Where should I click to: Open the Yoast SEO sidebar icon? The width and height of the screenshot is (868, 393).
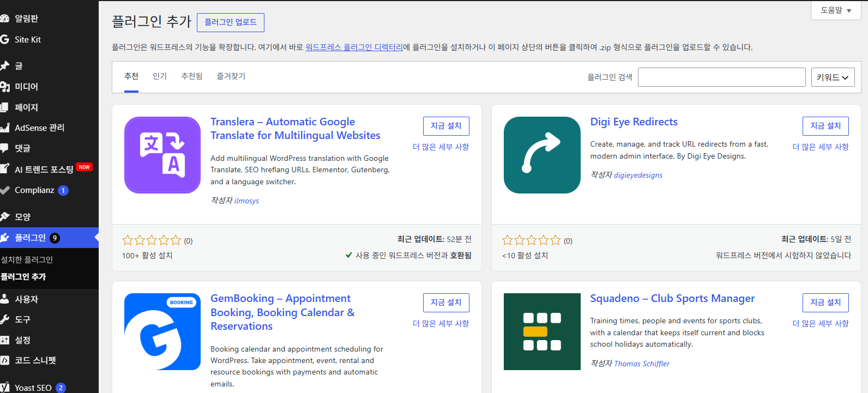click(x=5, y=388)
